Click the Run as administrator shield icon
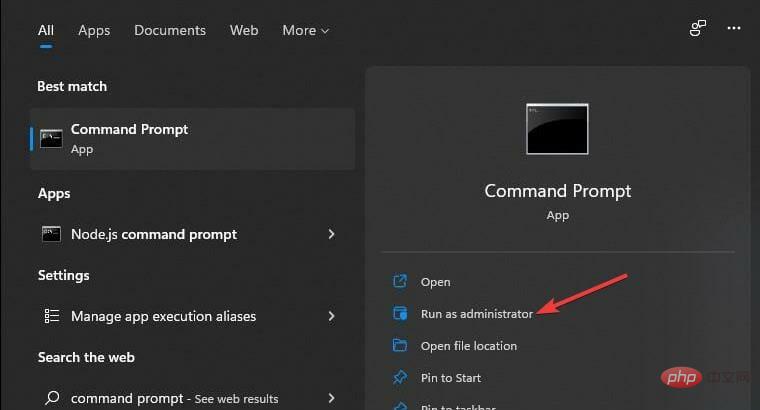This screenshot has height=410, width=760. click(401, 314)
